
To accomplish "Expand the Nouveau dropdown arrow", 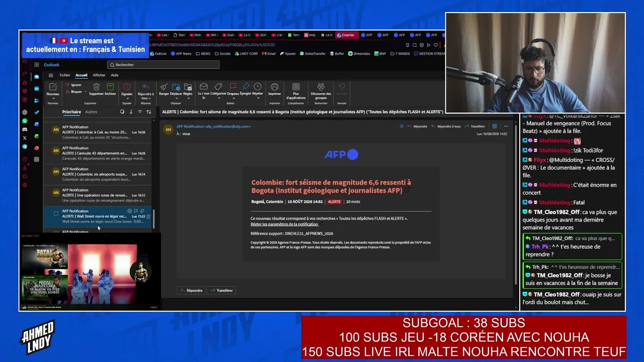I will 53,99.
